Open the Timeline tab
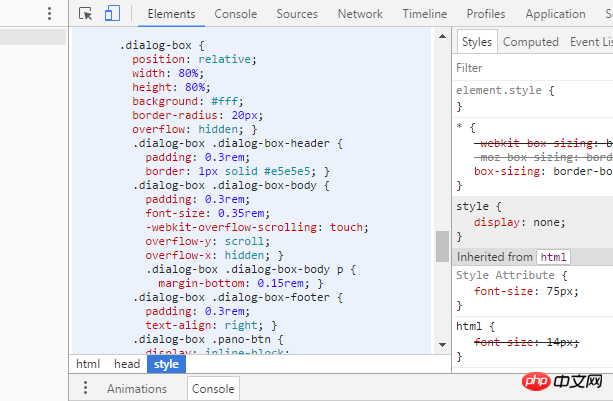613x401 pixels. coord(425,14)
